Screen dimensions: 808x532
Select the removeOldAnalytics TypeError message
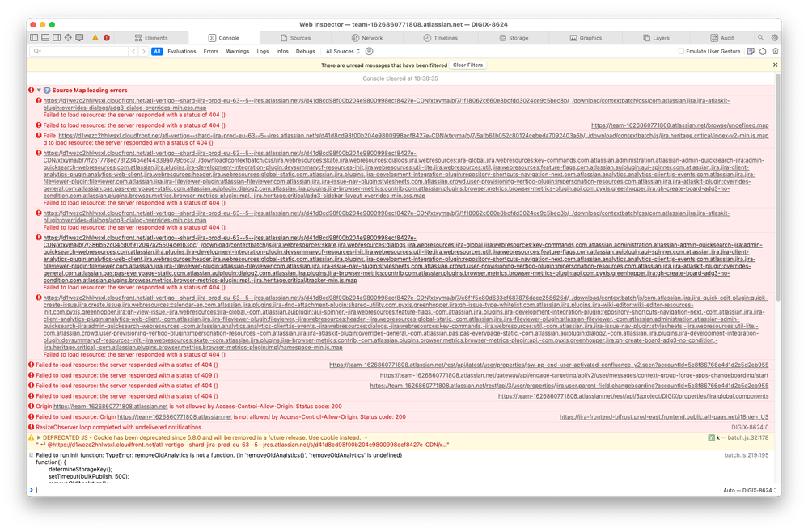click(218, 455)
